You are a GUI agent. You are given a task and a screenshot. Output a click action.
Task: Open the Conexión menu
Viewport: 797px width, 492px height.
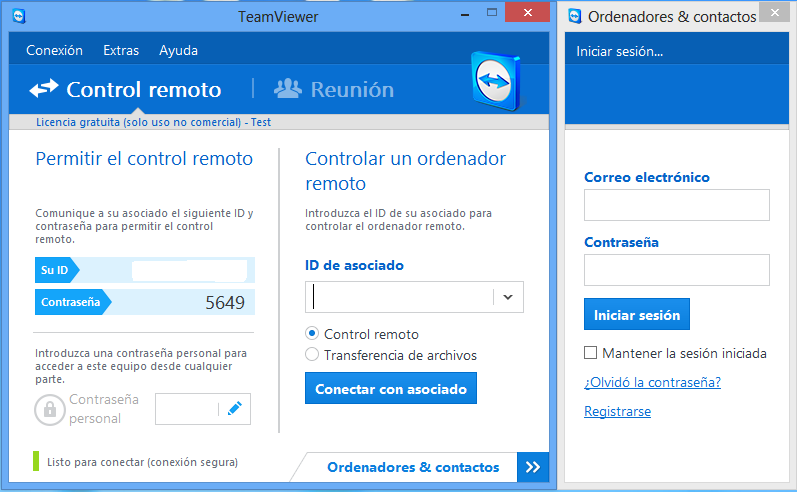(54, 50)
